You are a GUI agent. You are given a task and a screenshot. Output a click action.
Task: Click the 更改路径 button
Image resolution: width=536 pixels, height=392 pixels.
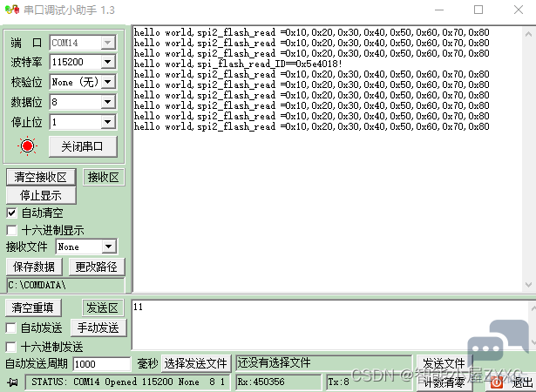point(97,267)
